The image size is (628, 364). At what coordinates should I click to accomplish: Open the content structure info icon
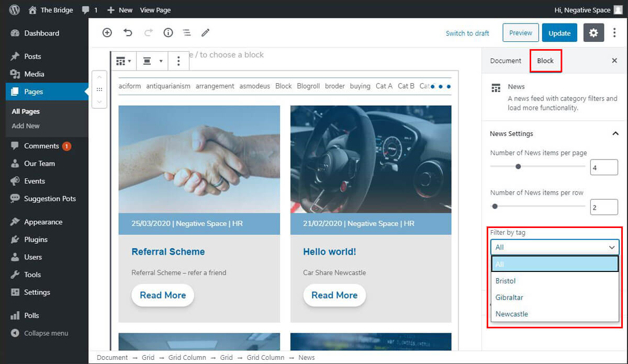coord(168,32)
